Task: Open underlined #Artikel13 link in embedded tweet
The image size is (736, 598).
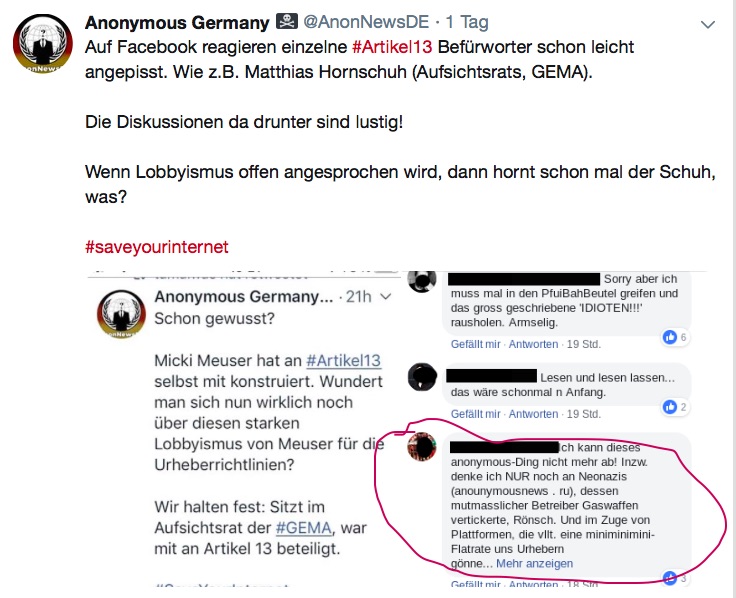Action: coord(344,360)
